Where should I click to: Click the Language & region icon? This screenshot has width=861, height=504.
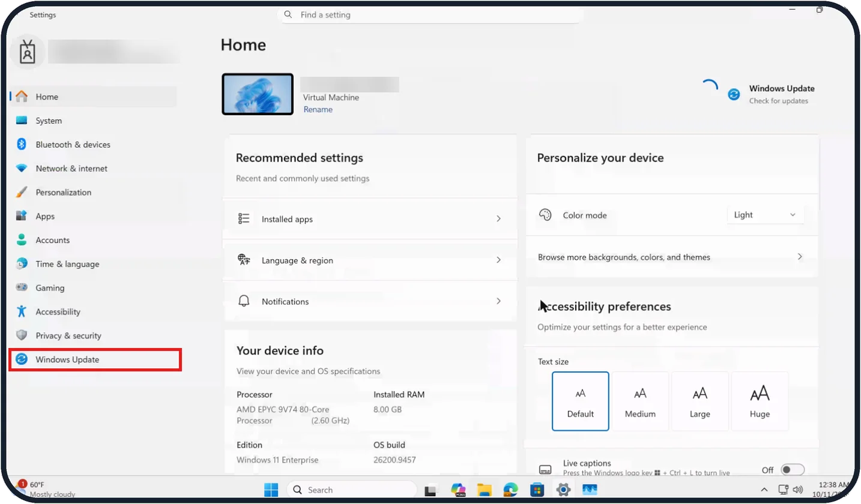click(x=244, y=260)
